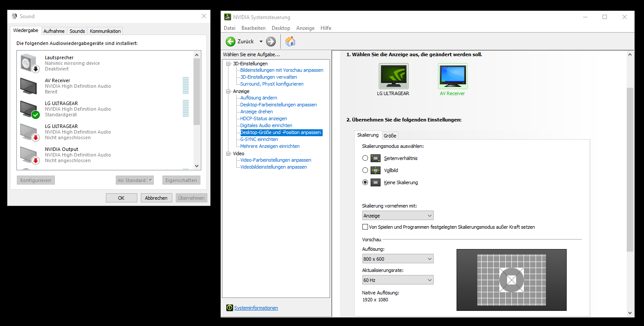Click the Sound window title bar icon
This screenshot has width=644, height=326.
[x=14, y=16]
